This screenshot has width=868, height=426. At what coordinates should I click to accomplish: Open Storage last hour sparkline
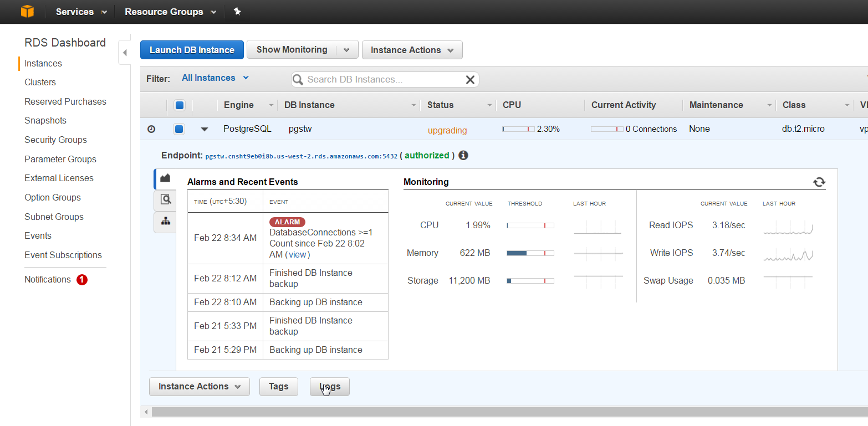tap(598, 281)
